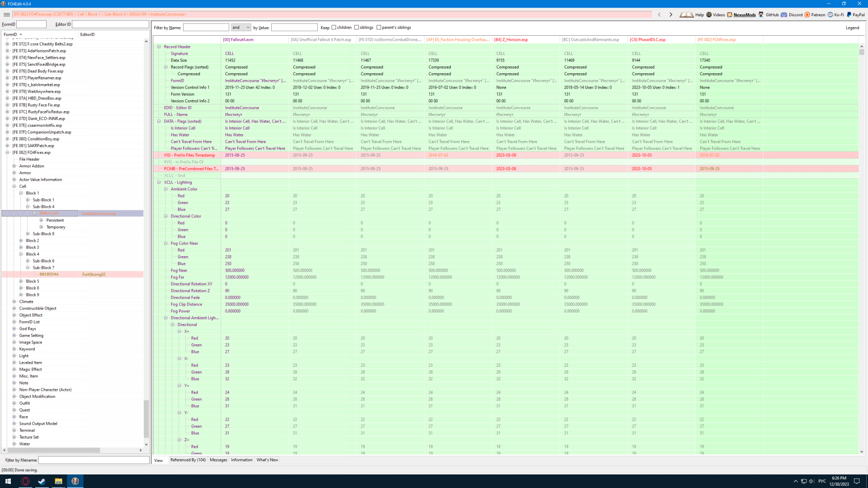Image resolution: width=868 pixels, height=488 pixels.
Task: Open the NexusMods link
Action: [744, 14]
